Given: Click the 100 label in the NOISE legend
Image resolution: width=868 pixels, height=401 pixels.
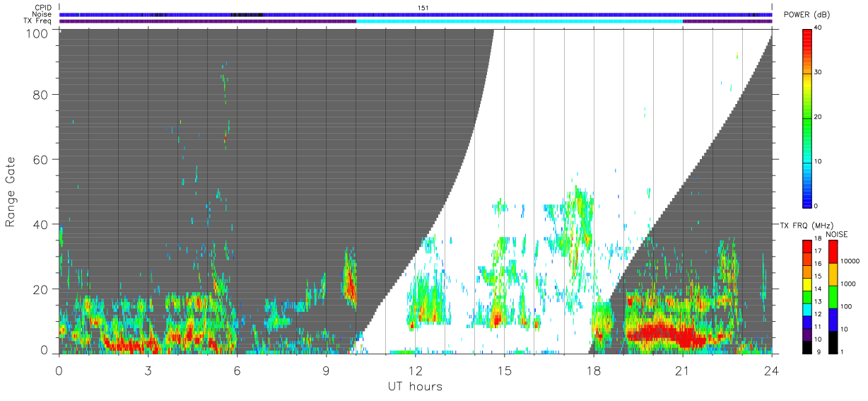Looking at the screenshot, I should point(846,306).
